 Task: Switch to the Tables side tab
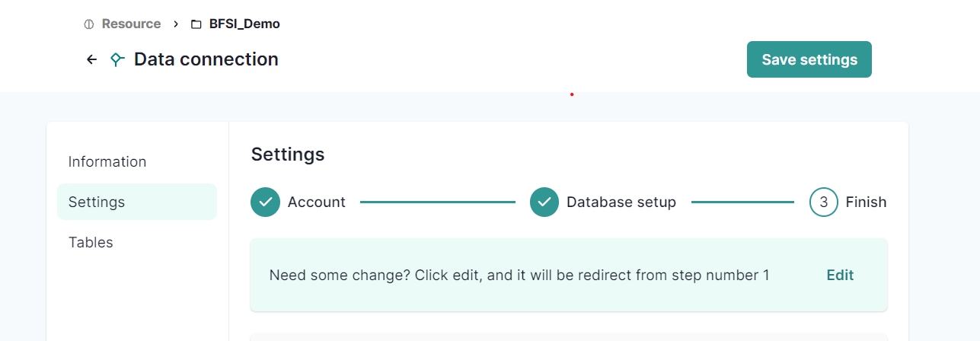pos(91,243)
